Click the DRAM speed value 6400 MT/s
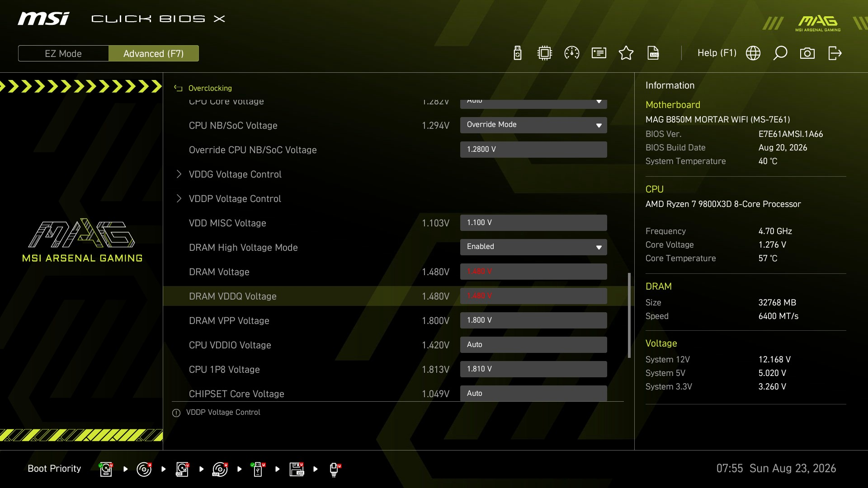 778,316
